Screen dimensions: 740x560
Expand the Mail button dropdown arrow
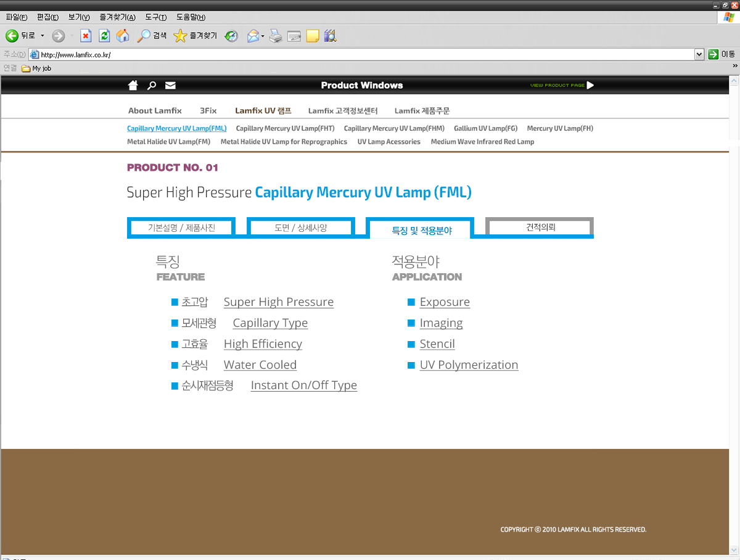(x=263, y=36)
